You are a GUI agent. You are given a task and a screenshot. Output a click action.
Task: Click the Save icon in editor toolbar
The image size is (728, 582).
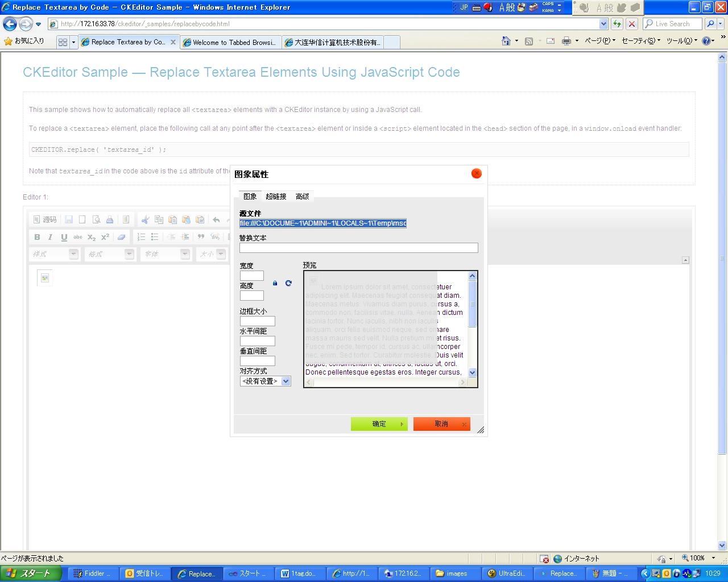[x=69, y=219]
